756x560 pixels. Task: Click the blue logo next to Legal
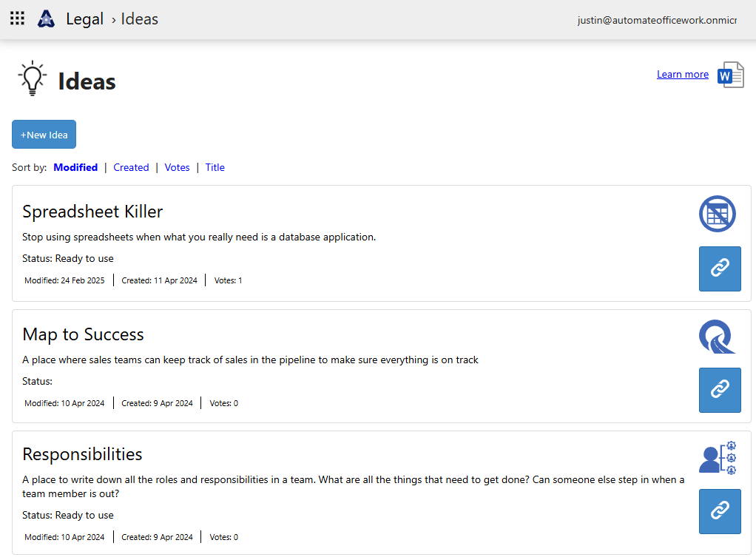click(x=46, y=19)
